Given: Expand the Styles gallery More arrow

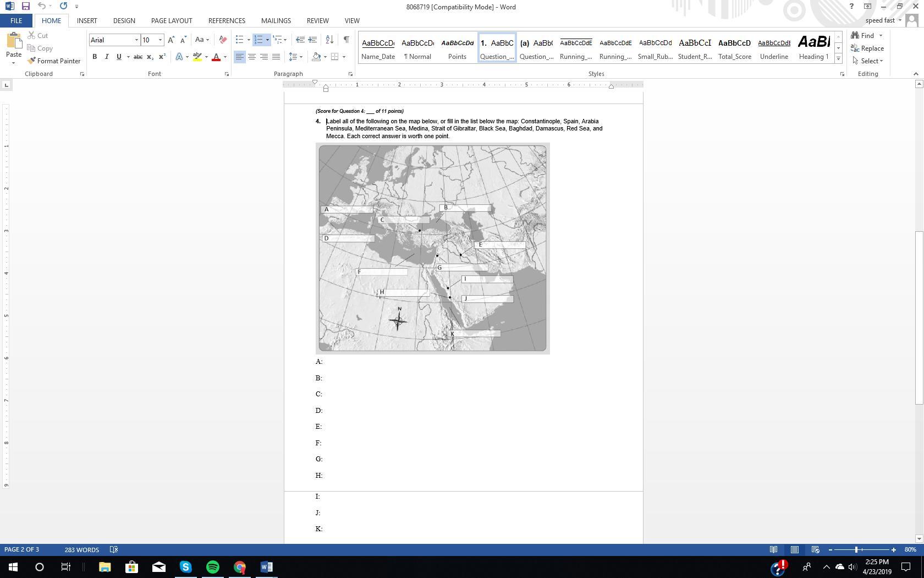Looking at the screenshot, I should pyautogui.click(x=838, y=58).
